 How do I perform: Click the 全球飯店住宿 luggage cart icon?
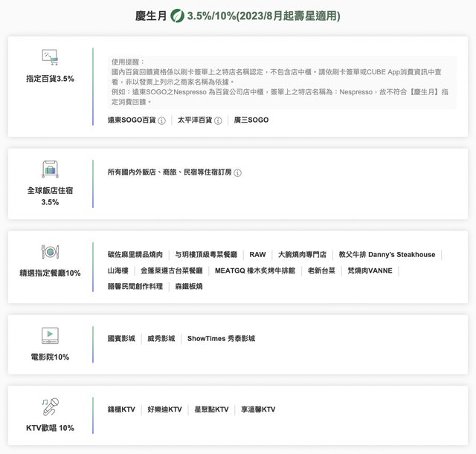[x=50, y=169]
